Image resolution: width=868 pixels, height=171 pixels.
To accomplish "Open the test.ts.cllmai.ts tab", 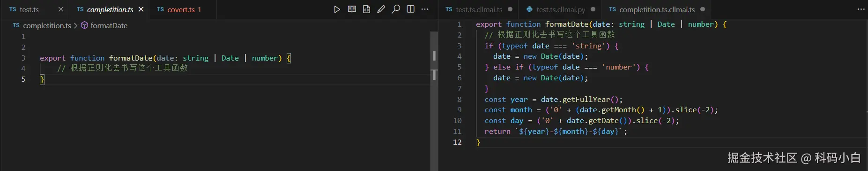I will tap(479, 9).
